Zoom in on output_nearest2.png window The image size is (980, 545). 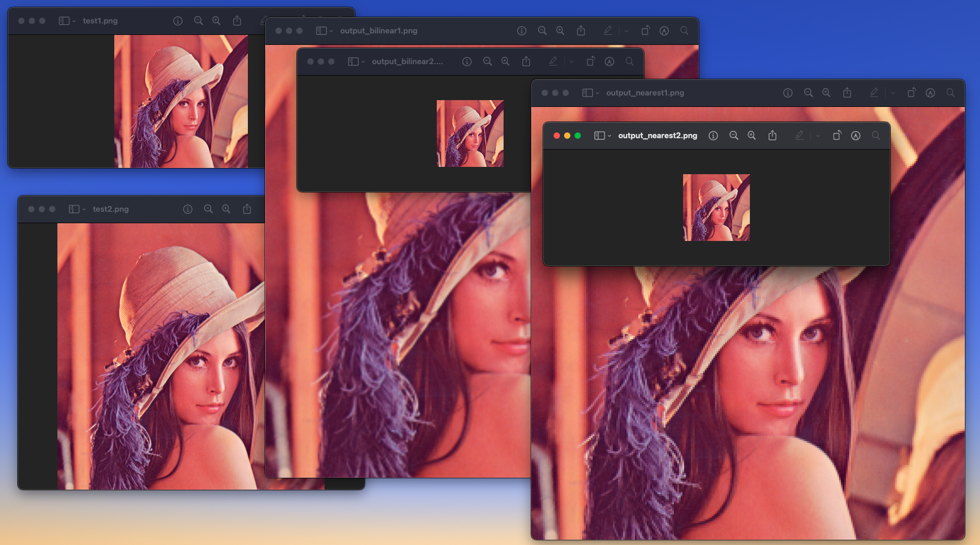point(751,136)
